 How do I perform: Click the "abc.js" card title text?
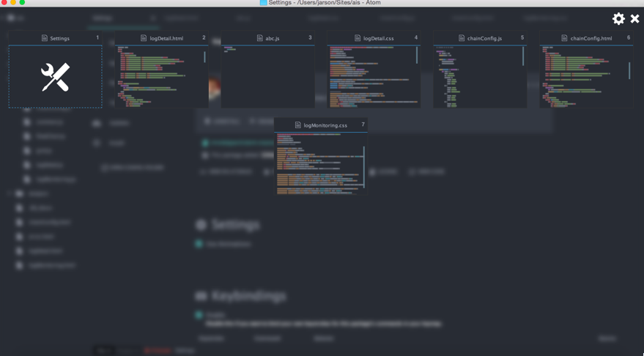273,39
